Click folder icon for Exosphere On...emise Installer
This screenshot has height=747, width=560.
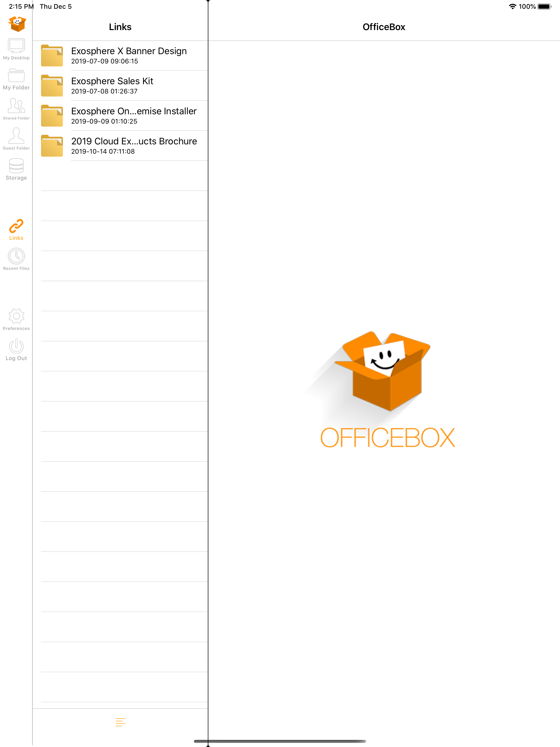(x=52, y=115)
